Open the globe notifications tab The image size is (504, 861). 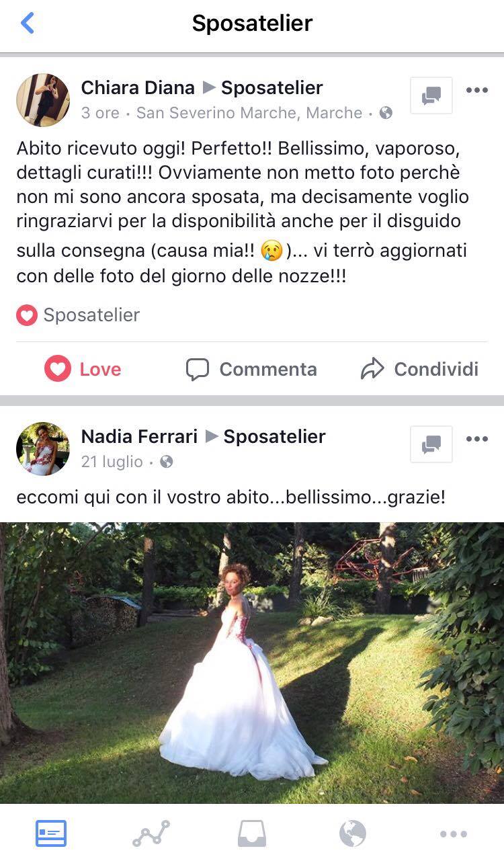point(353,834)
